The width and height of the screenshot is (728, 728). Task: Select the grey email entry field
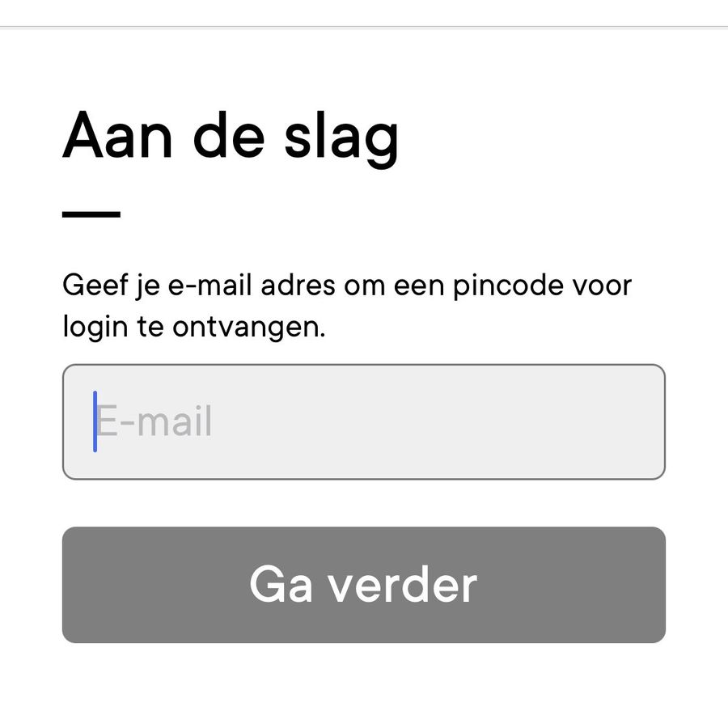point(363,421)
